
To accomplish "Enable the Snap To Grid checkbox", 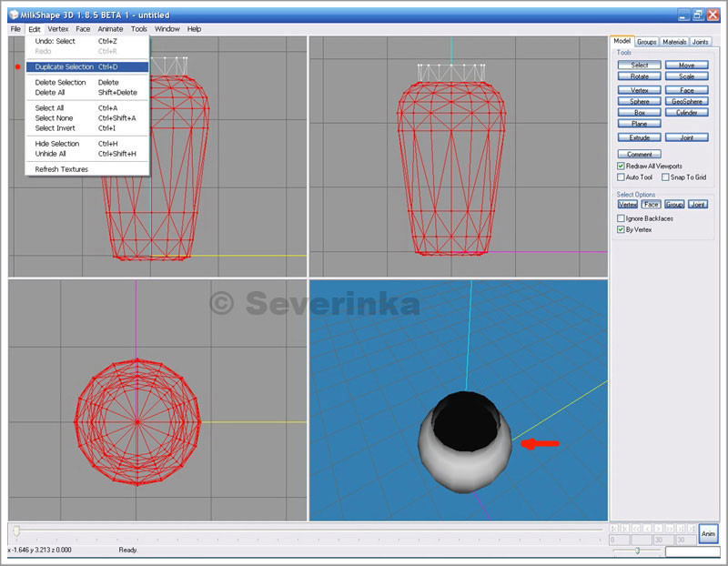I will (665, 177).
